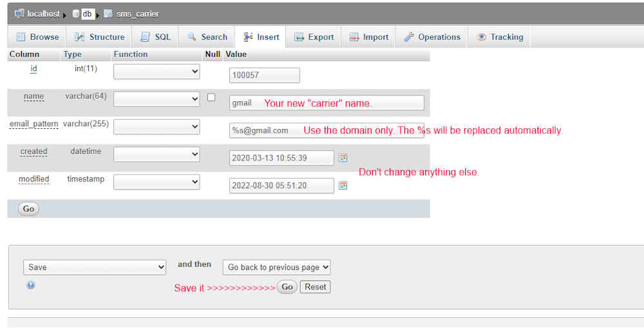The image size is (644, 332).
Task: Open the Save action dropdown
Action: [x=95, y=267]
